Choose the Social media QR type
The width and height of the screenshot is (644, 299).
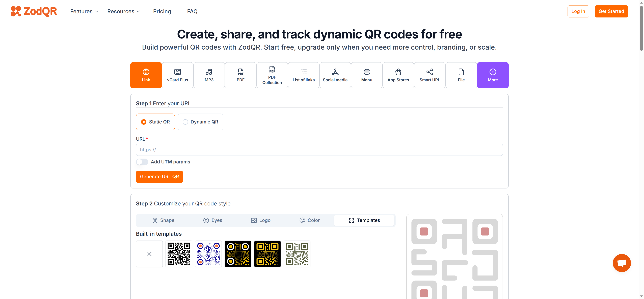(335, 75)
